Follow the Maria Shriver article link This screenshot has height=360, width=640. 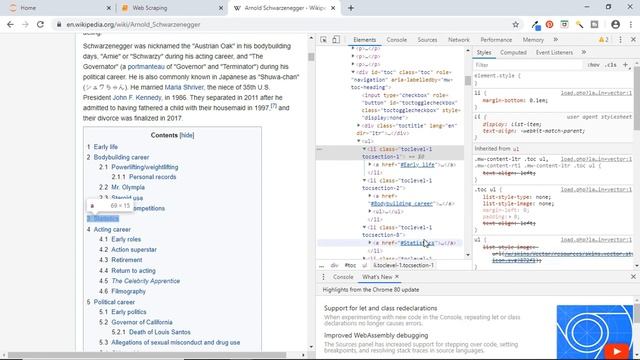coord(184,87)
